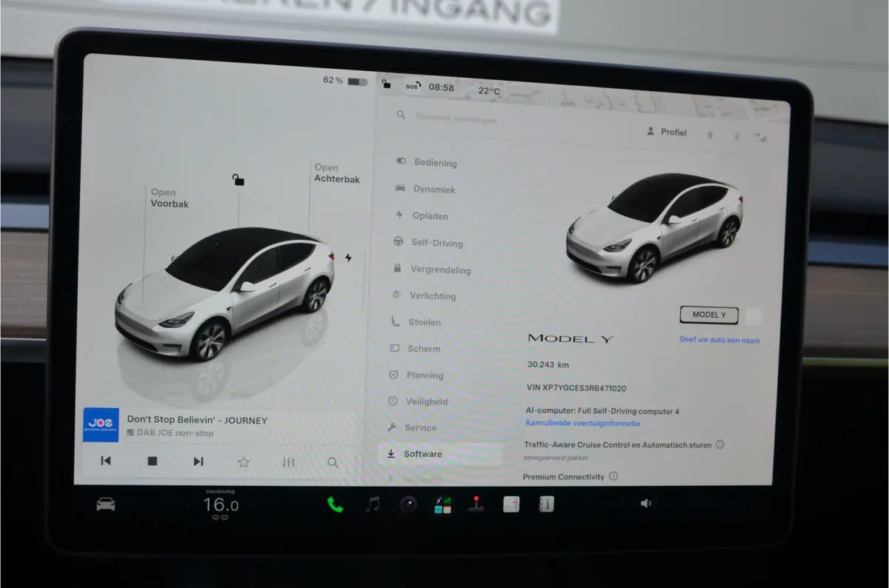889x588 pixels.
Task: Skip to the previous track
Action: 106,461
